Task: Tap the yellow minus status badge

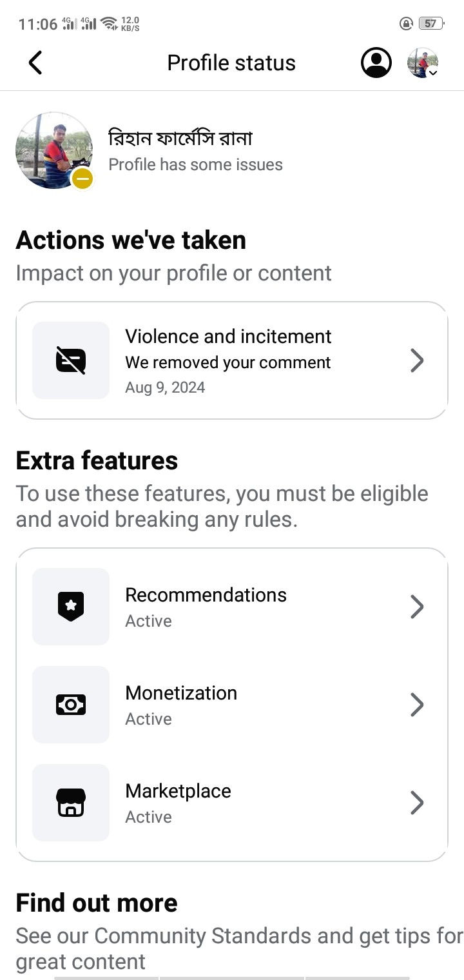Action: pyautogui.click(x=82, y=179)
